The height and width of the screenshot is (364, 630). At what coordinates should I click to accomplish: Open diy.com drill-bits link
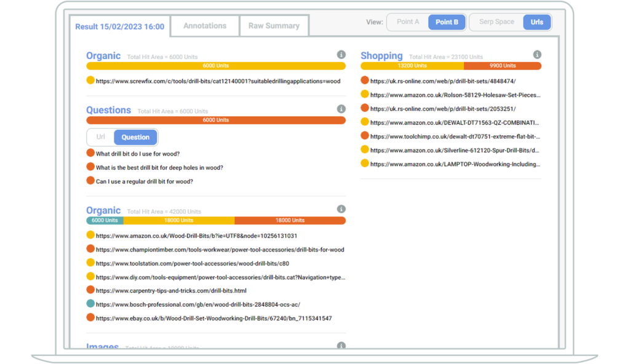point(221,277)
